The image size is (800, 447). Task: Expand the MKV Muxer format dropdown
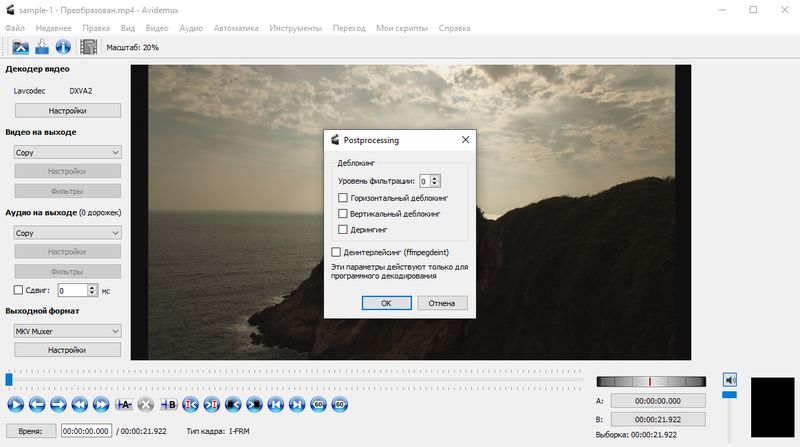click(x=67, y=331)
